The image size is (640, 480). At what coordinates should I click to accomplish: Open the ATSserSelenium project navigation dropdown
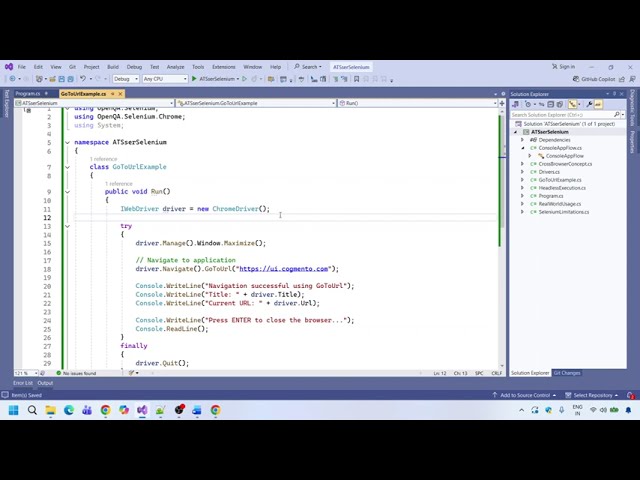coord(95,103)
